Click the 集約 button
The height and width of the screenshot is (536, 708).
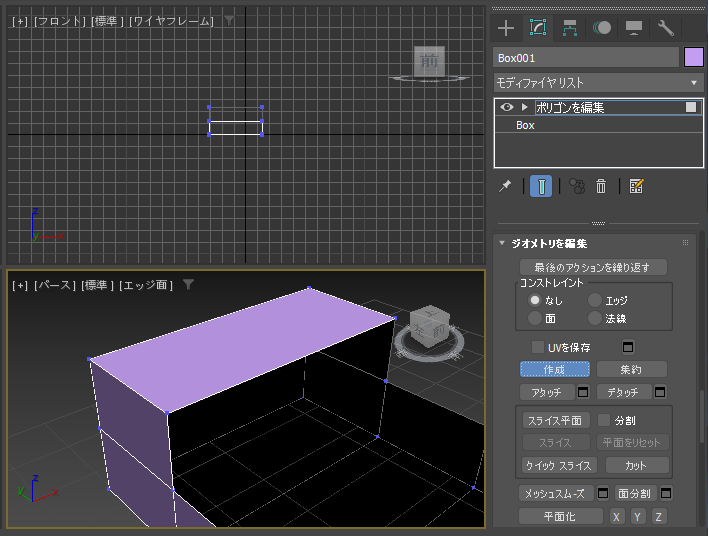631,369
